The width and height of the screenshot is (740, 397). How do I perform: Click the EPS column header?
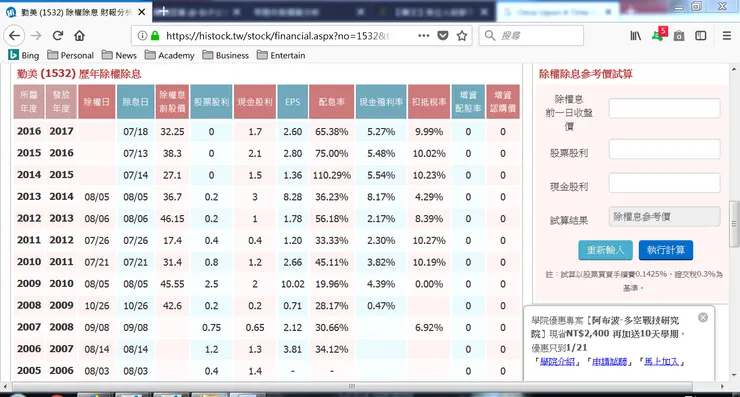click(293, 101)
